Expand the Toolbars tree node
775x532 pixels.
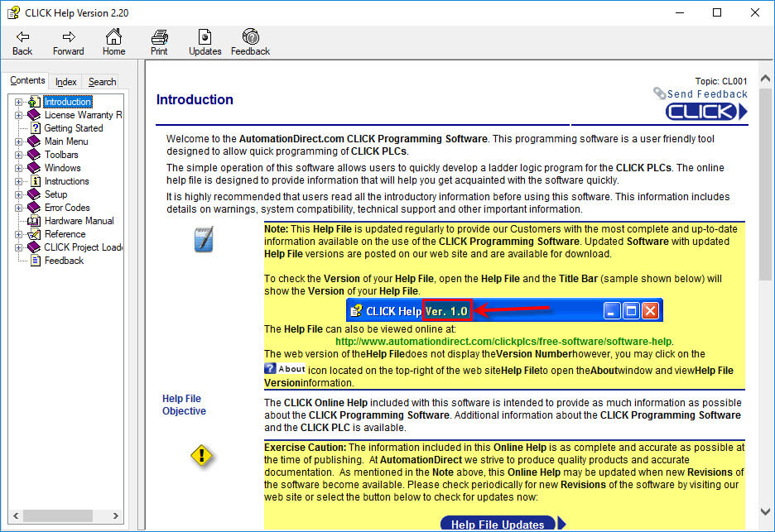pyautogui.click(x=18, y=155)
